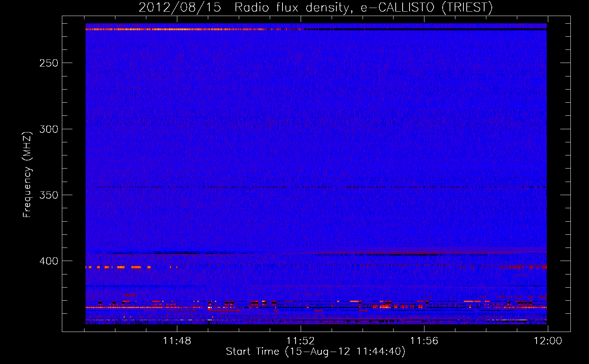
Task: Click the 'Start Time (15-Aug-12 11:44:40)' label
Action: tap(316, 352)
